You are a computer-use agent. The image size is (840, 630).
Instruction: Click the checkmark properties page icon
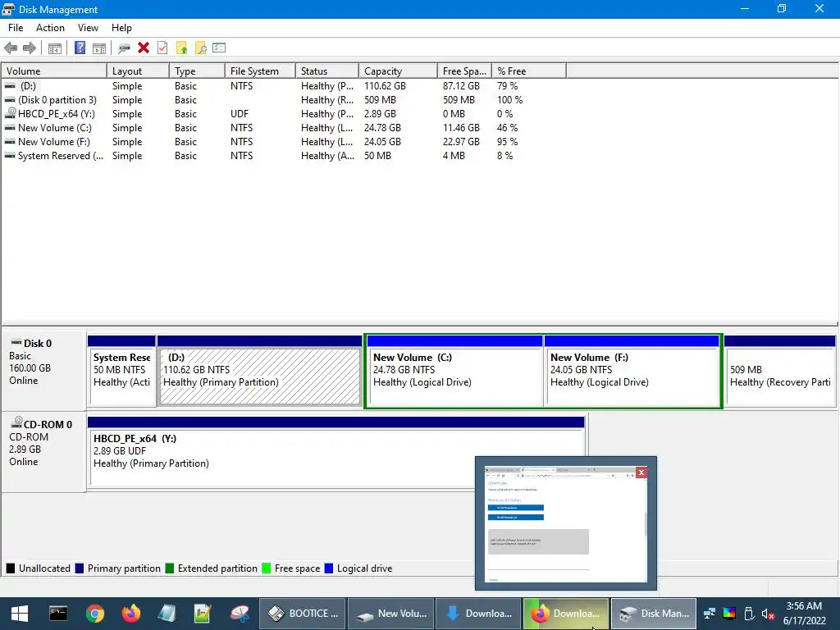coord(163,48)
